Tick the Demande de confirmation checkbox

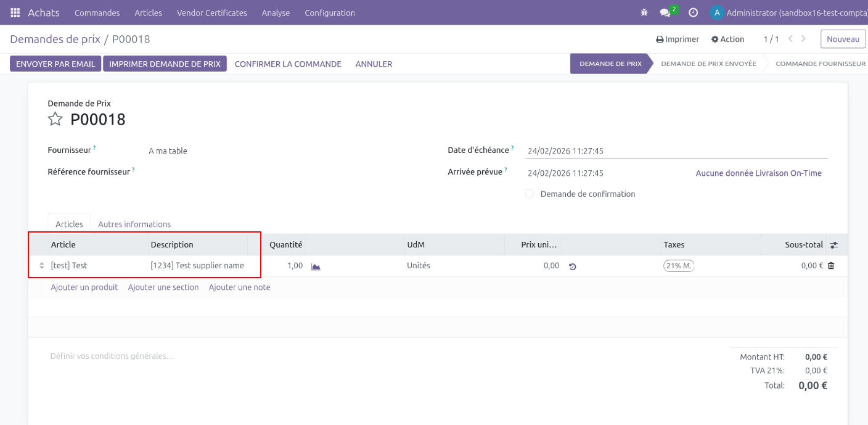point(530,194)
